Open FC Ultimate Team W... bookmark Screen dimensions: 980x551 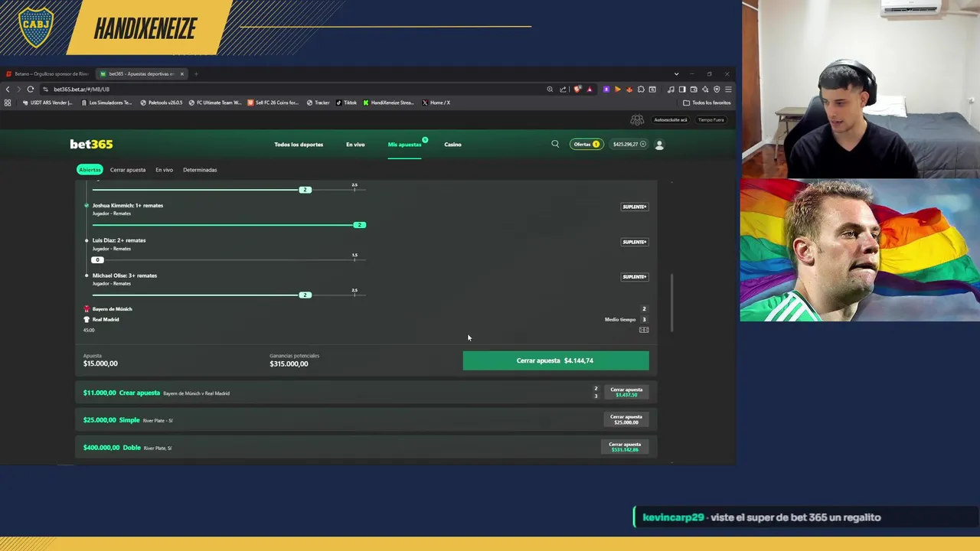coord(214,103)
